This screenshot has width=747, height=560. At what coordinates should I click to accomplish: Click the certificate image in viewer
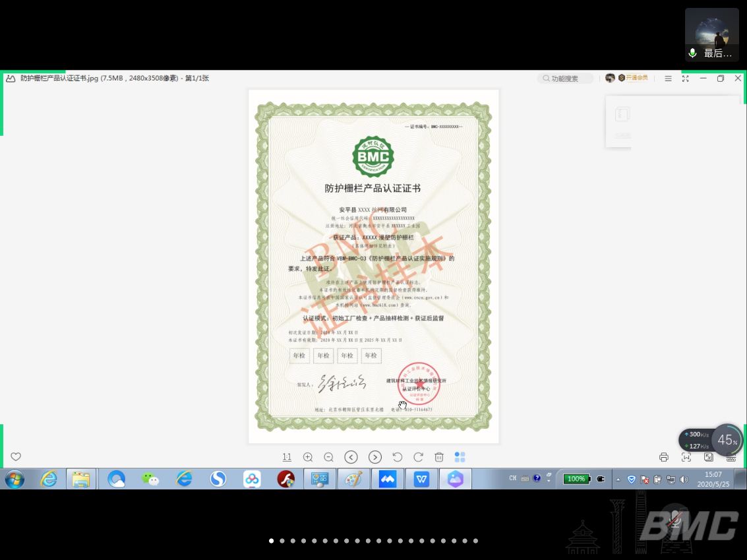click(373, 266)
